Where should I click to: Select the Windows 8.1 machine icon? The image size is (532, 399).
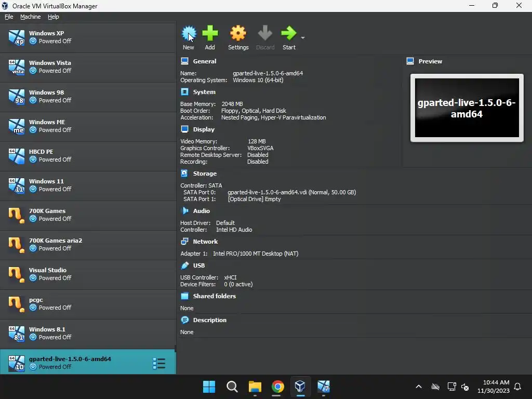16,334
